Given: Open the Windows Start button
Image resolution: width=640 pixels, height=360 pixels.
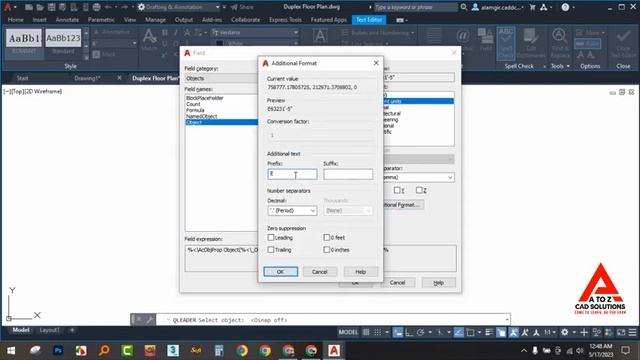Looking at the screenshot, I should pyautogui.click(x=11, y=351).
